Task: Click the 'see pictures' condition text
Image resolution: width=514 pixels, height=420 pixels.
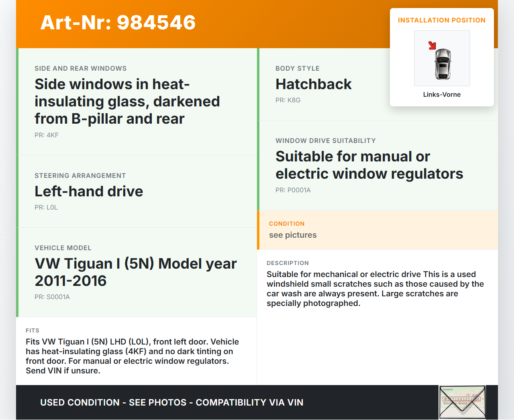Action: click(x=293, y=235)
